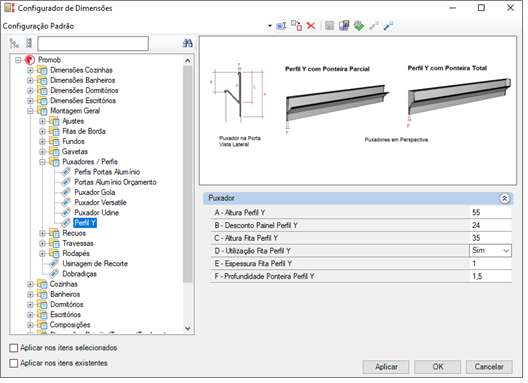Click the expand all tree icon
Viewport: 528px width, 383px height.
pos(14,43)
